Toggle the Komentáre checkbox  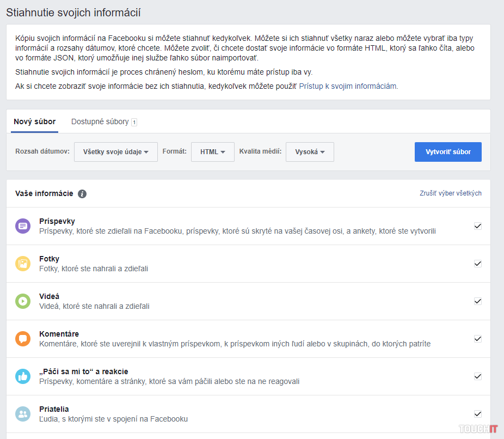[477, 339]
